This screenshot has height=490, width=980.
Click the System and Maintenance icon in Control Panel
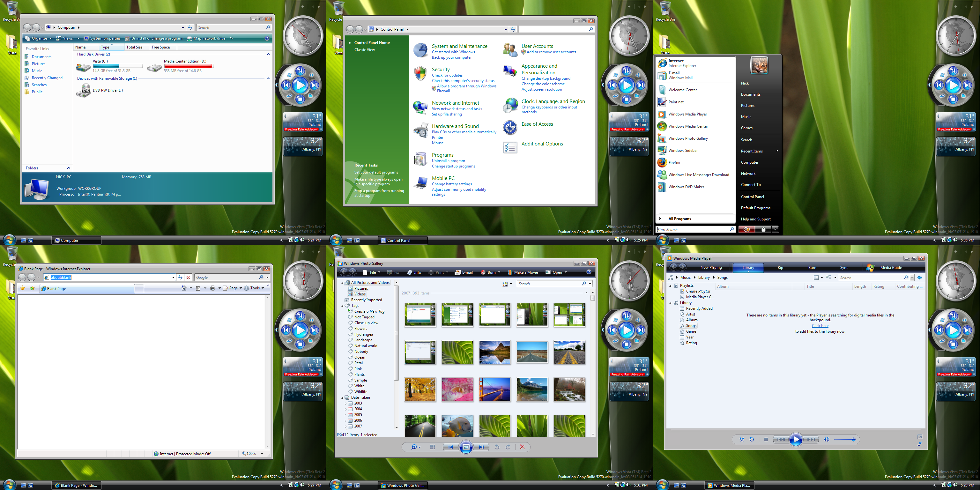[420, 51]
